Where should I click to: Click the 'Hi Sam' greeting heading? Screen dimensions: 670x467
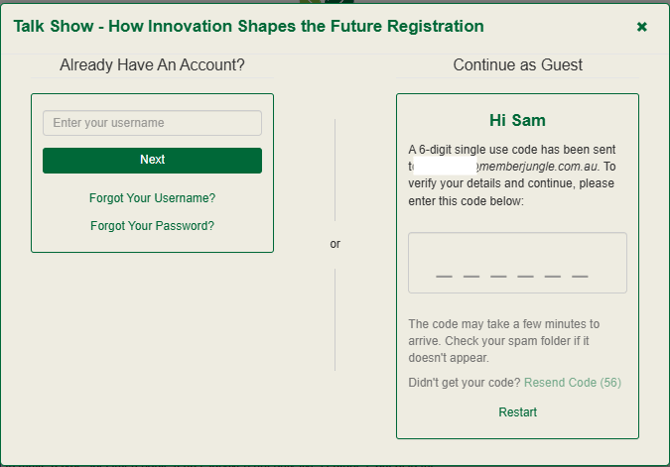(517, 120)
